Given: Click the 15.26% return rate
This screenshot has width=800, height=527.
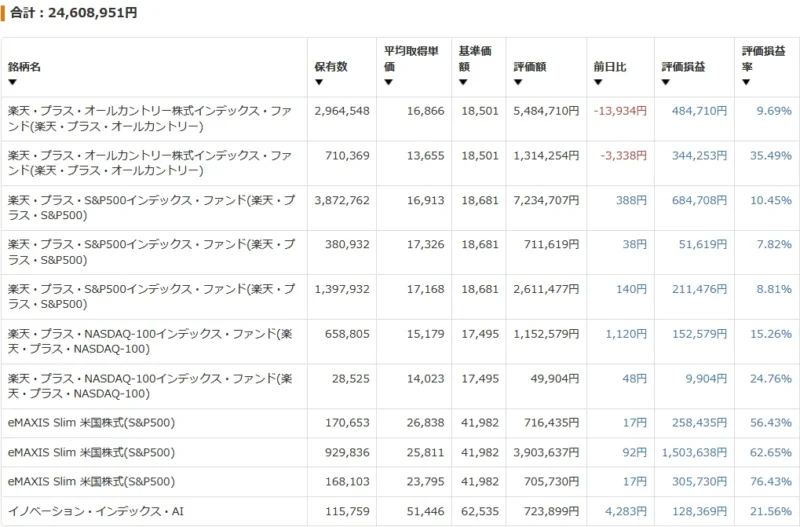Looking at the screenshot, I should 771,334.
